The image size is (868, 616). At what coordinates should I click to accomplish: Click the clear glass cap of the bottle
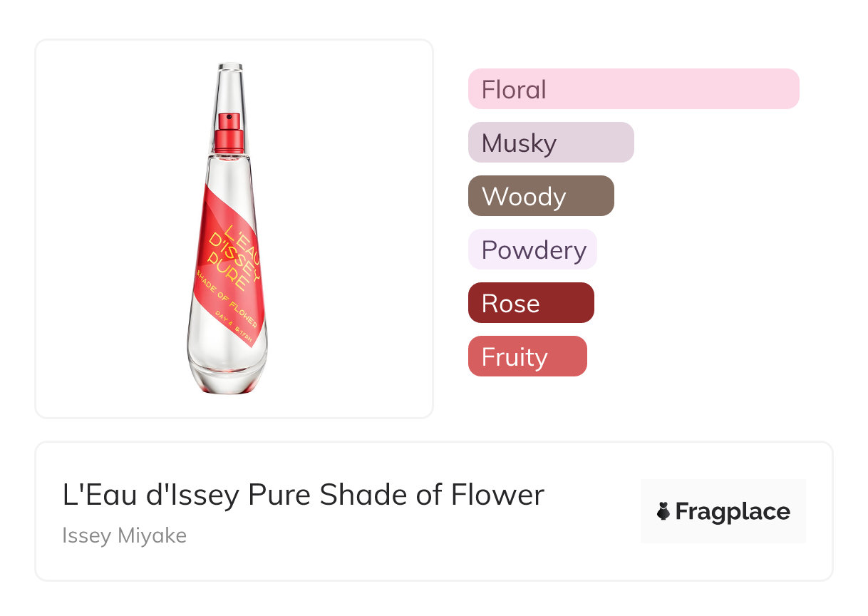(229, 84)
